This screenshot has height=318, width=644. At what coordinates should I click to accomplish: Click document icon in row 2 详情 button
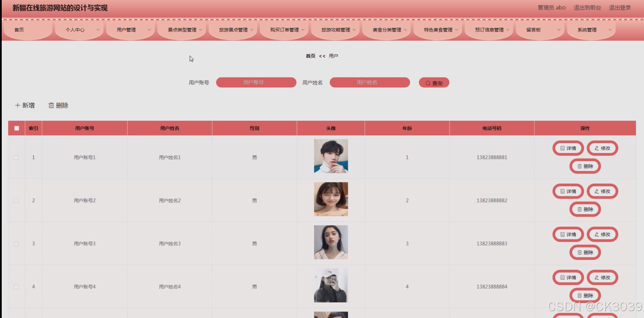pos(562,191)
